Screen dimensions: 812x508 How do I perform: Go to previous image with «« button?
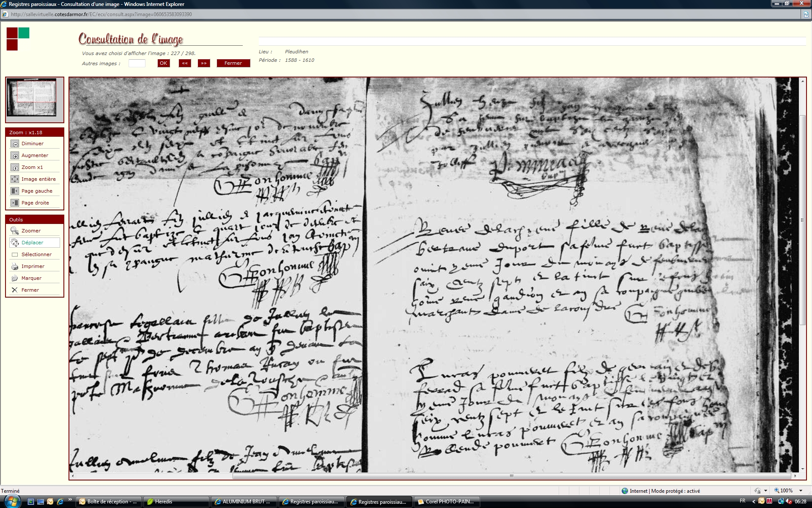click(185, 63)
